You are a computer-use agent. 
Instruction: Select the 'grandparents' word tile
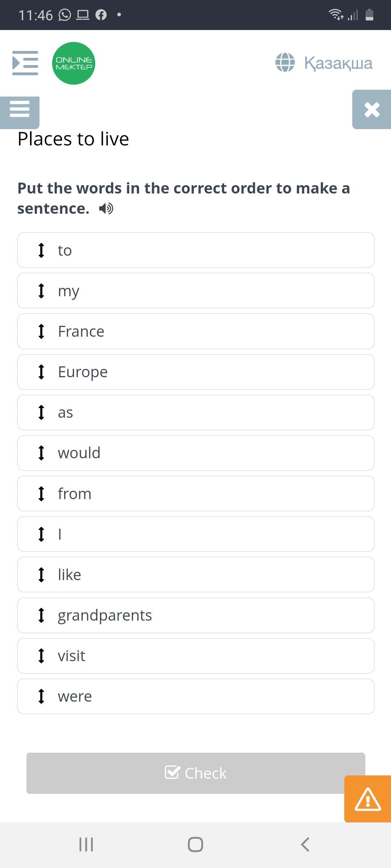click(x=195, y=615)
